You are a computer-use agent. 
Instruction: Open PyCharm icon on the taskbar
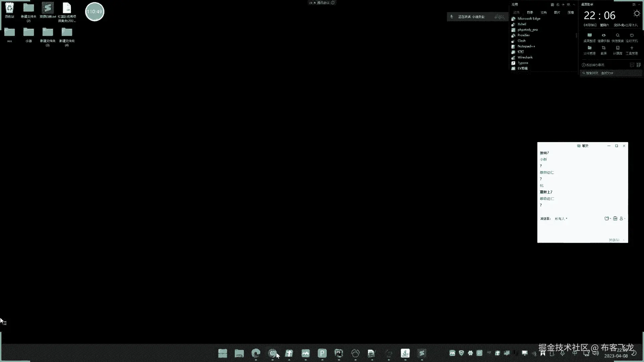(339, 353)
